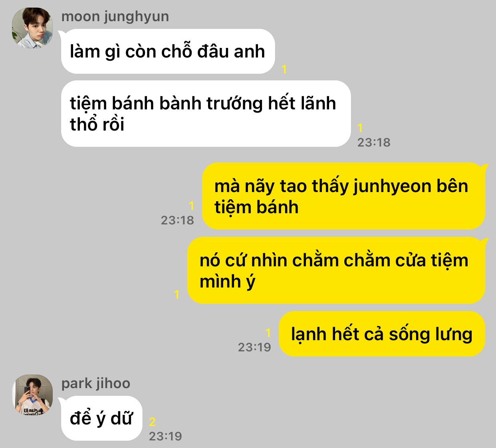Click the sender name moon junghyun

[115, 16]
